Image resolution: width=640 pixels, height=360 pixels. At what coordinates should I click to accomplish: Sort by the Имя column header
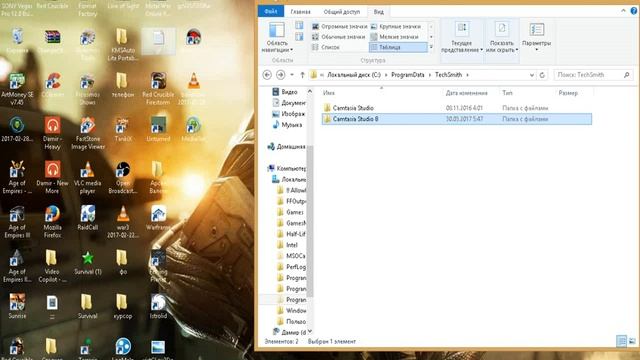pyautogui.click(x=329, y=93)
